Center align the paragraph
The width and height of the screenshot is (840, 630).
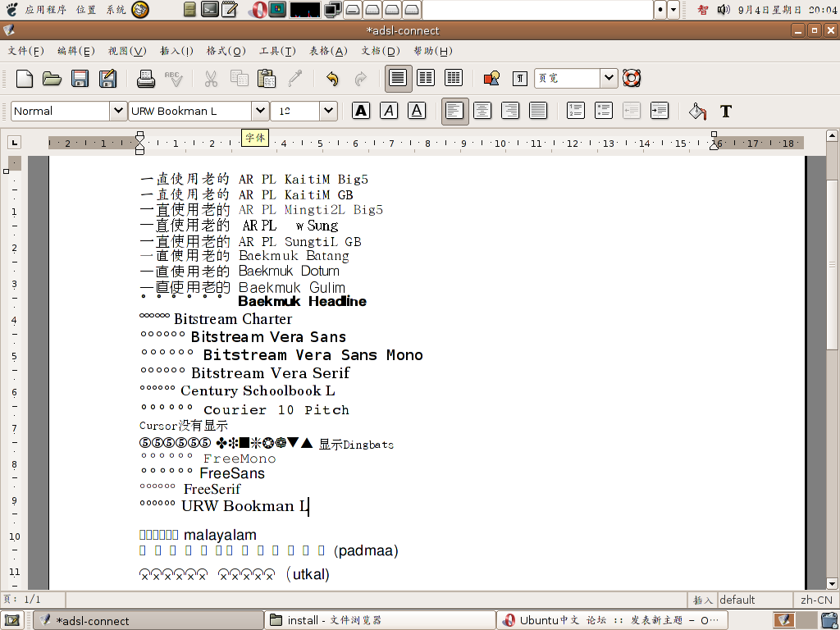pyautogui.click(x=482, y=111)
